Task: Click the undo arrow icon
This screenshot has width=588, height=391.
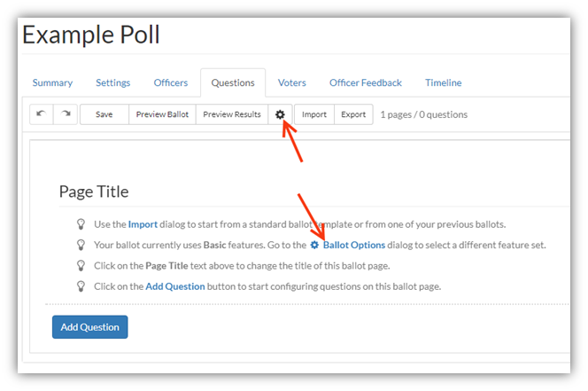Action: [42, 113]
